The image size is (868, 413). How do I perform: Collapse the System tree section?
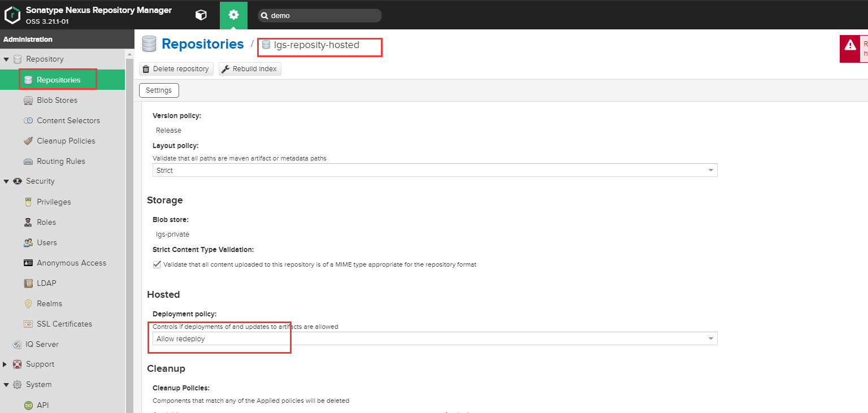(6, 385)
